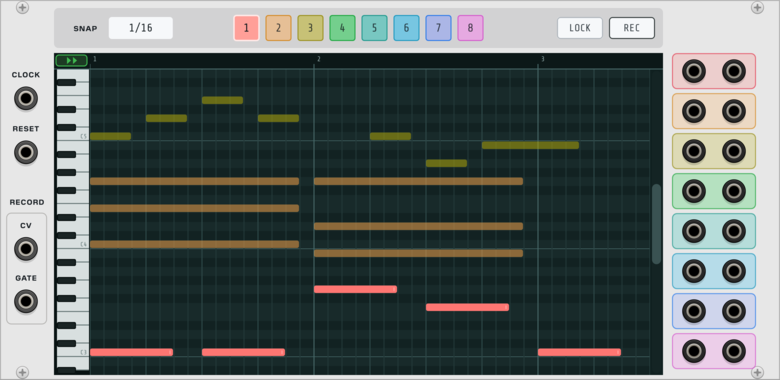Select pattern 8 button
780x380 pixels.
coord(470,28)
